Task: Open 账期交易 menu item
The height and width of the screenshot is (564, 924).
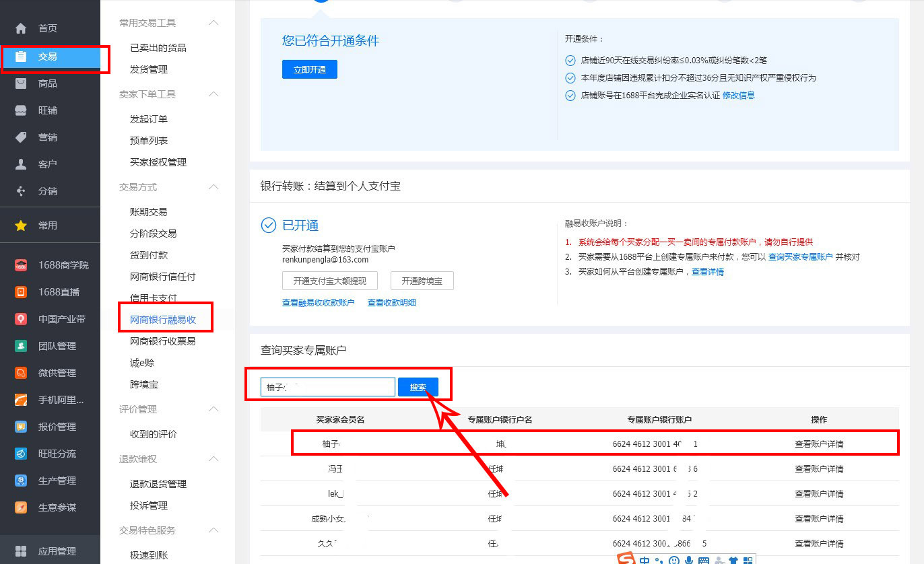Action: (149, 212)
